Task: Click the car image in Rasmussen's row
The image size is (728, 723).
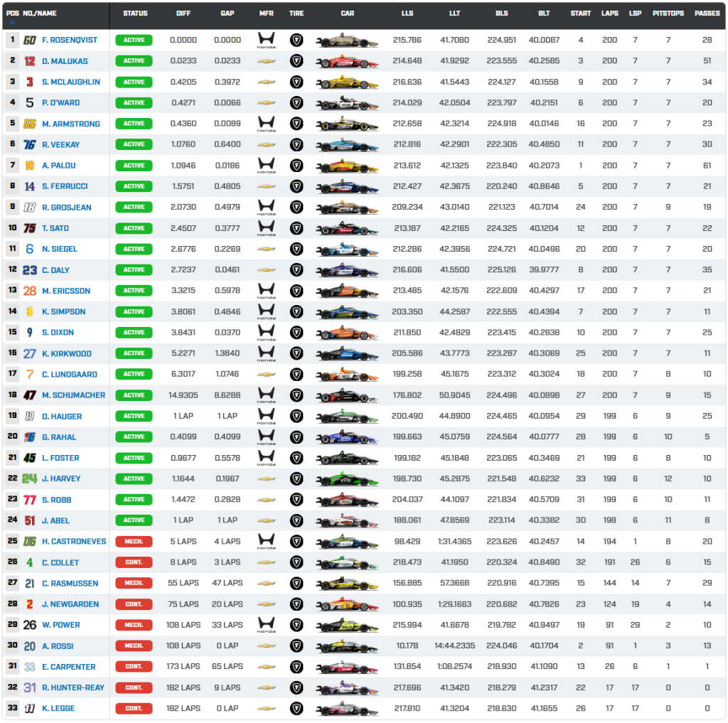Action: (347, 583)
